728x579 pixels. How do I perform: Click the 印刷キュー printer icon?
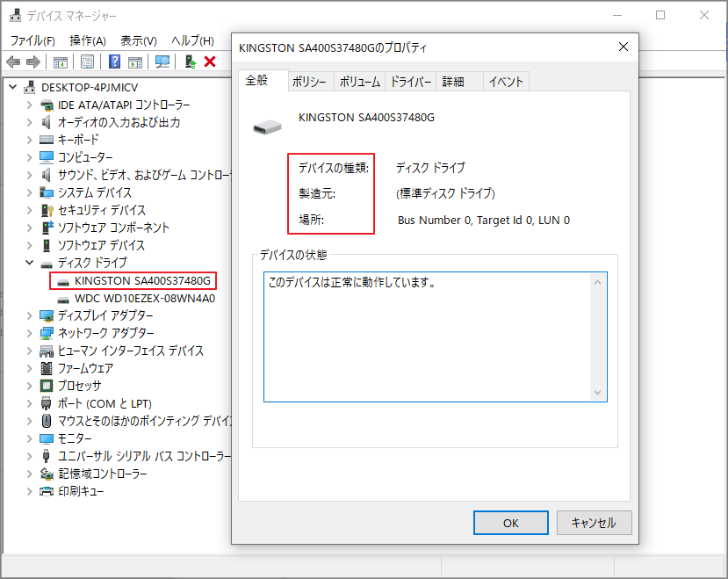coord(47,491)
